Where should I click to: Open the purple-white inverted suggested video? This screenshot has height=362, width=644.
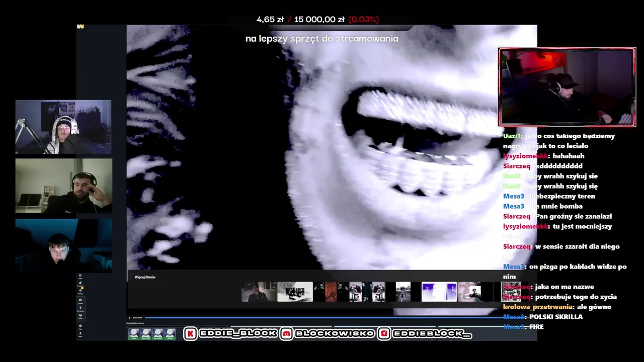439,292
